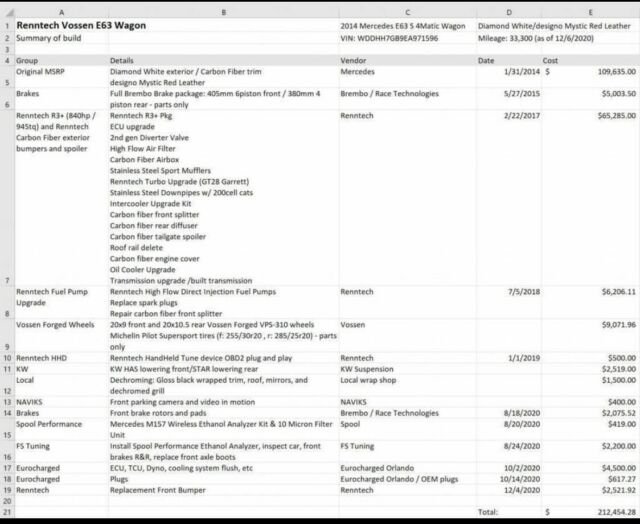Select column A header
The height and width of the screenshot is (524, 640).
click(x=62, y=13)
